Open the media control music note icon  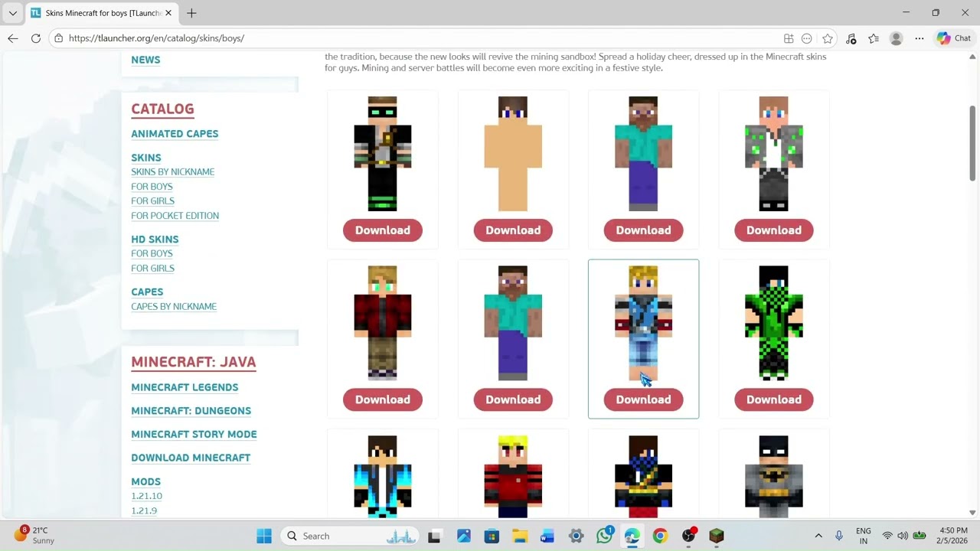(852, 38)
